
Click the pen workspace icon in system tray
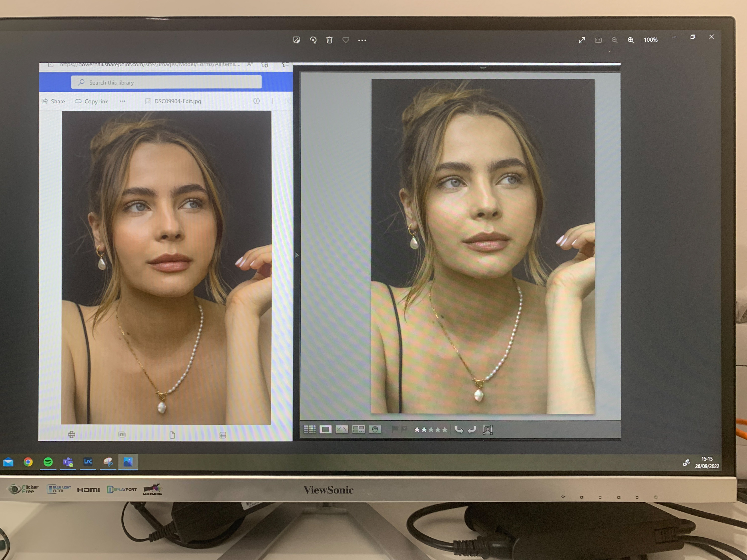pyautogui.click(x=686, y=463)
